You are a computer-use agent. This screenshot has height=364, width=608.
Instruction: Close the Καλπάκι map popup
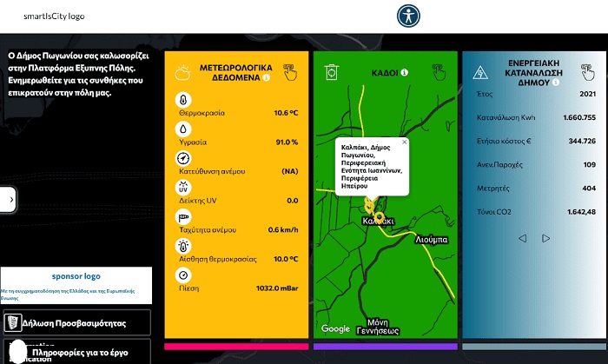(x=404, y=142)
